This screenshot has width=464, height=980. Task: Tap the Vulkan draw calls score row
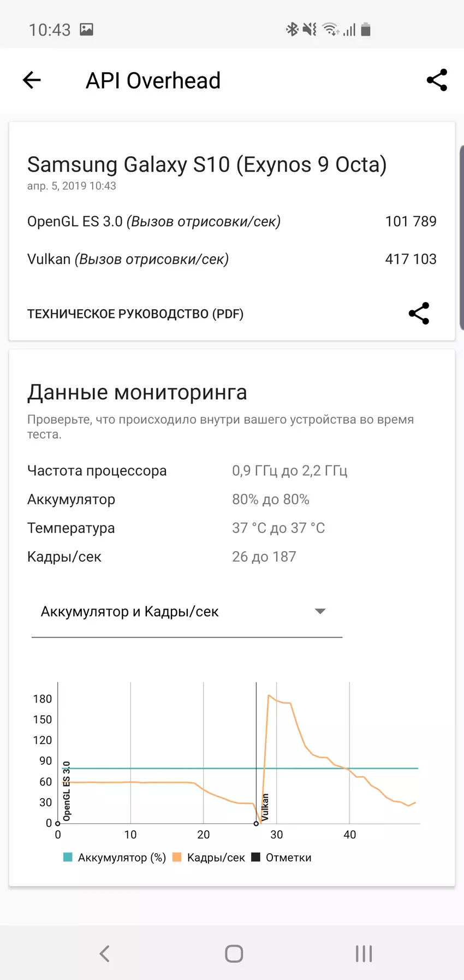231,259
